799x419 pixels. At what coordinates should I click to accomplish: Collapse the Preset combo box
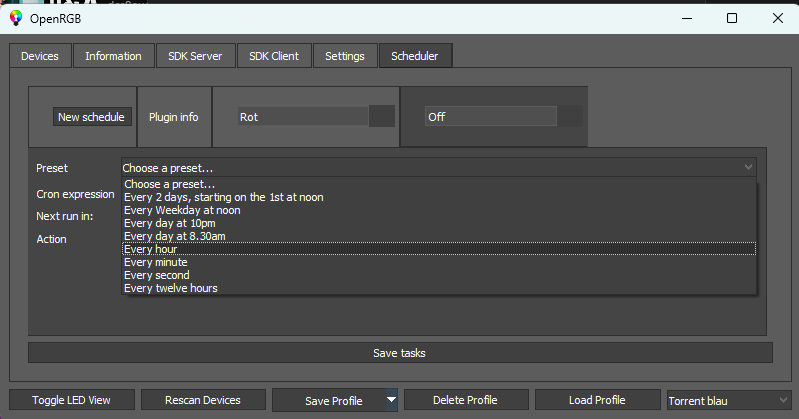click(438, 167)
